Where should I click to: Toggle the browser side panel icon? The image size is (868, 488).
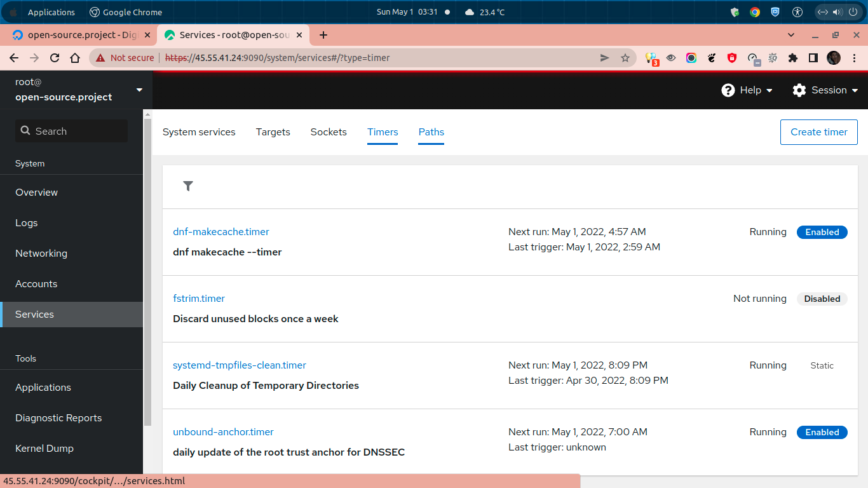813,58
